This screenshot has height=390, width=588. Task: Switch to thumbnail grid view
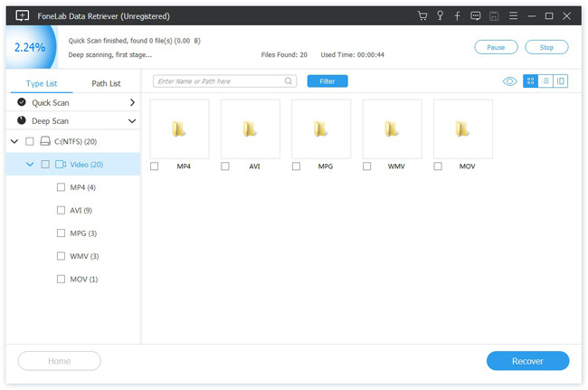point(530,81)
